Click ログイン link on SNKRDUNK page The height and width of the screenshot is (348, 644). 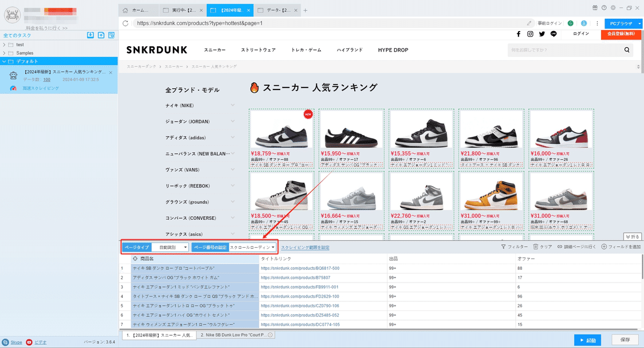(581, 34)
